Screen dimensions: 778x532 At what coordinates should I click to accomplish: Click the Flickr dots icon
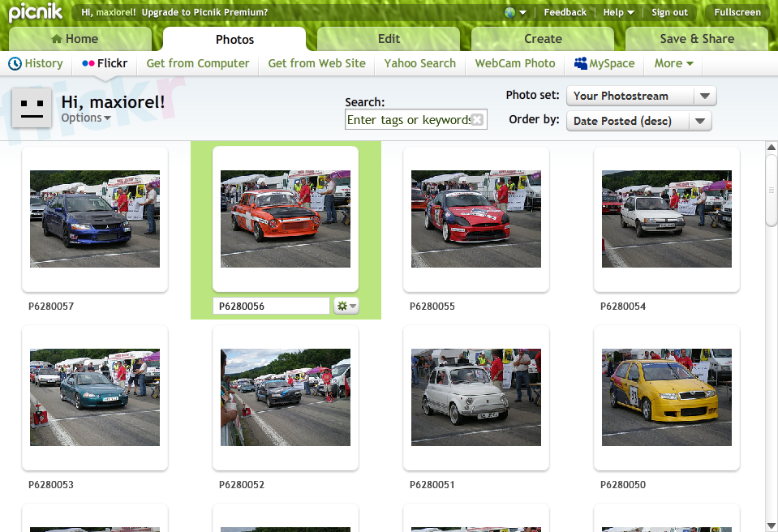point(88,63)
